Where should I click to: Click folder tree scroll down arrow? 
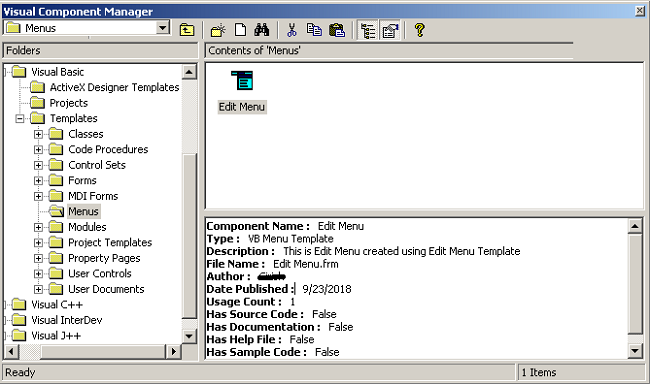click(189, 336)
